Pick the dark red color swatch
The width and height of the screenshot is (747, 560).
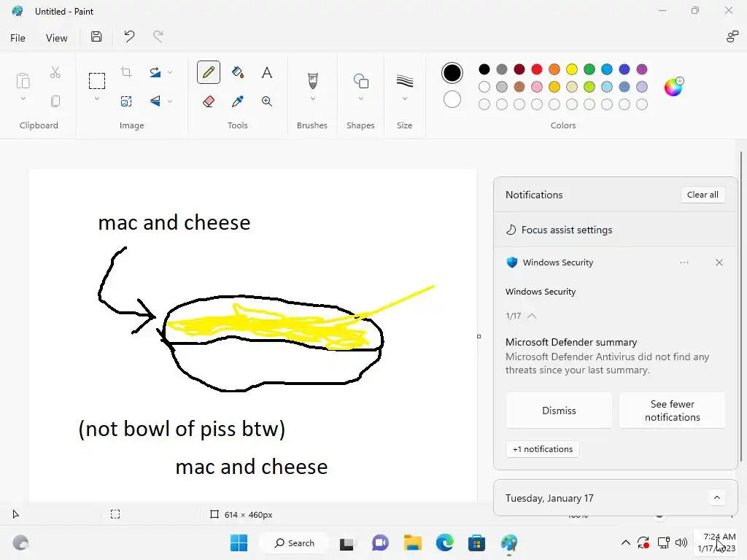pos(519,69)
